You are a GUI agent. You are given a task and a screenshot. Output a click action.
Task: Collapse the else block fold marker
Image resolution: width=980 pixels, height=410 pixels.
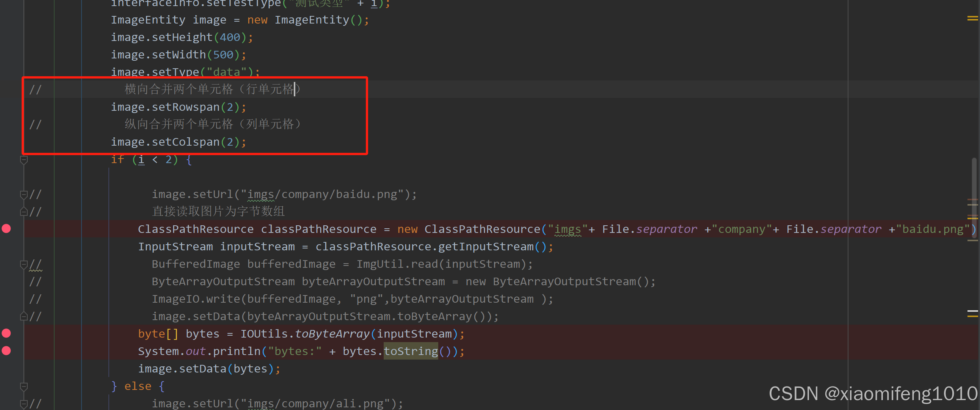24,386
